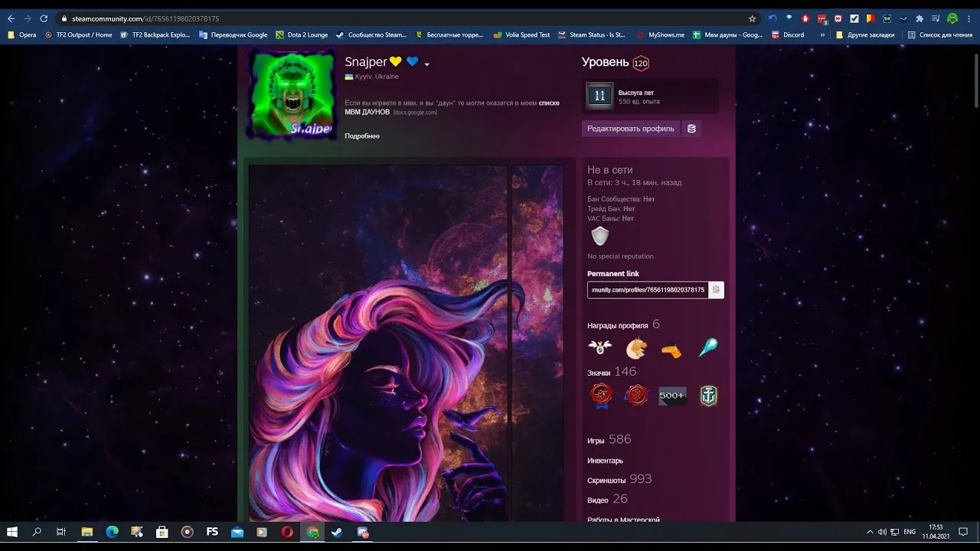
Task: Open the winged badge profile award
Action: (x=599, y=348)
